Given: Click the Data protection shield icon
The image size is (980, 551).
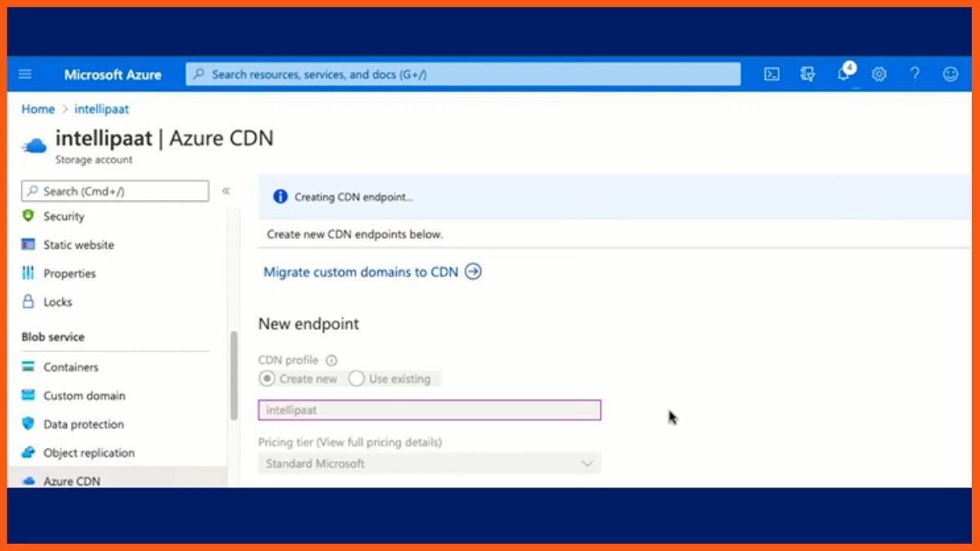Looking at the screenshot, I should 29,424.
